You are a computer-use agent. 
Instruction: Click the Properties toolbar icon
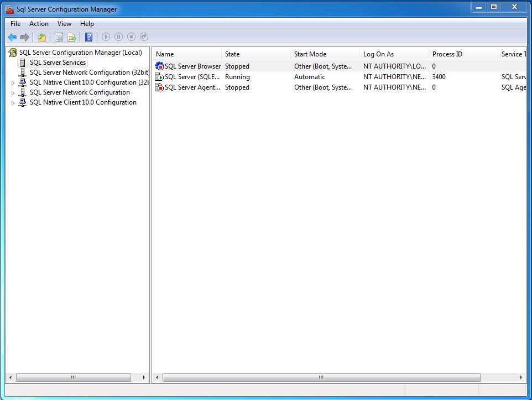[59, 37]
